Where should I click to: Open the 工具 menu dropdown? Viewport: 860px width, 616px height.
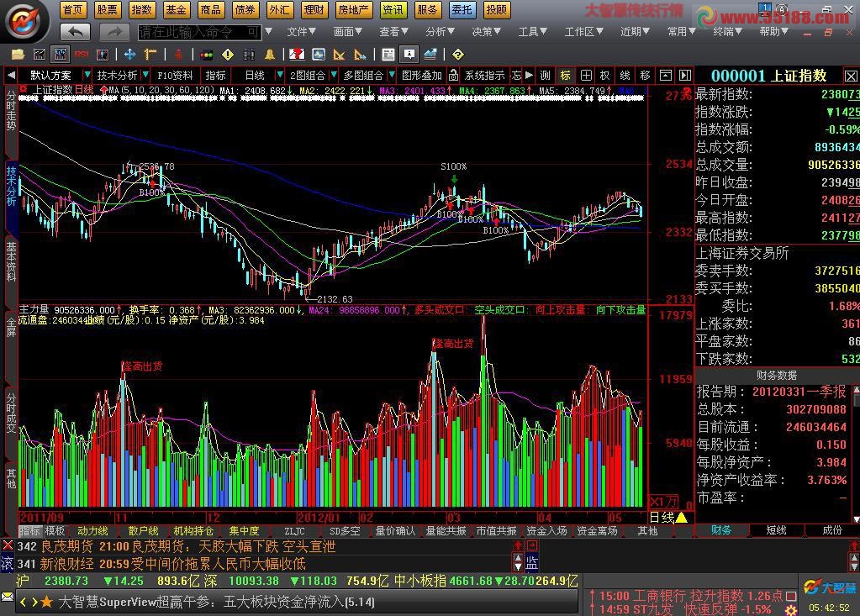533,32
